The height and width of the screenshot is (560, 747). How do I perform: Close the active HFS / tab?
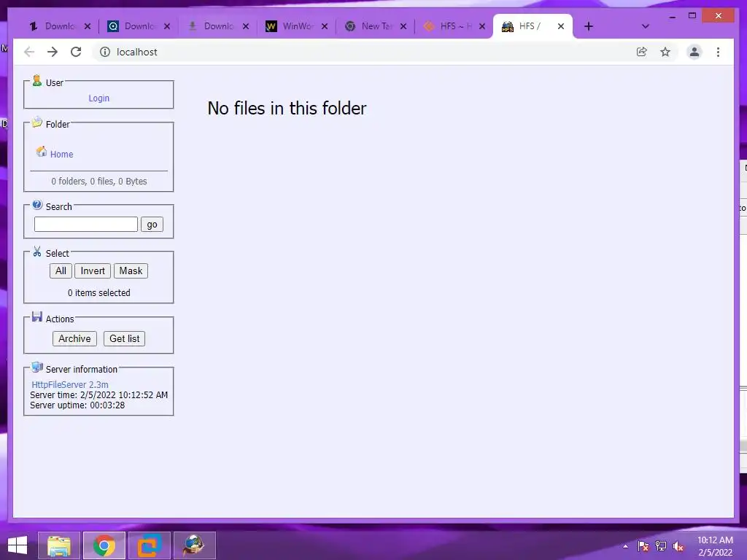[x=561, y=26]
